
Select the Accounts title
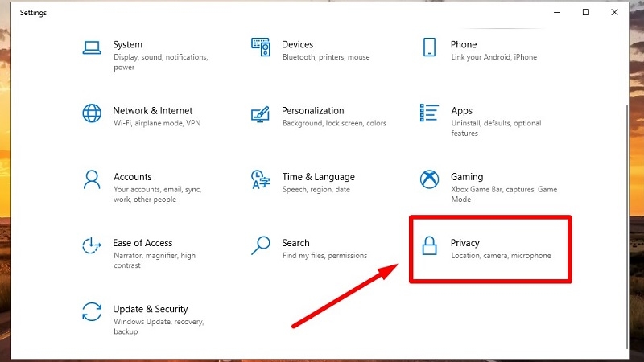point(133,177)
